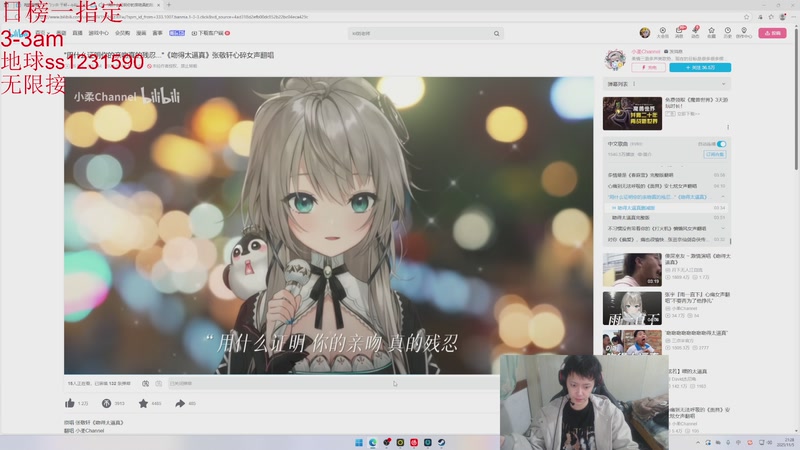Open 赛事 esports in the header navigation

[158, 33]
